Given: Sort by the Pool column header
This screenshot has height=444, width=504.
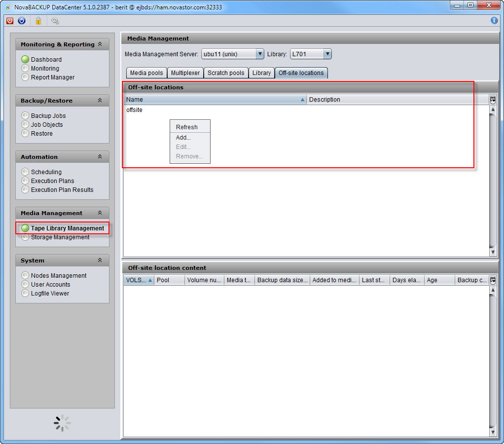Looking at the screenshot, I should [169, 280].
